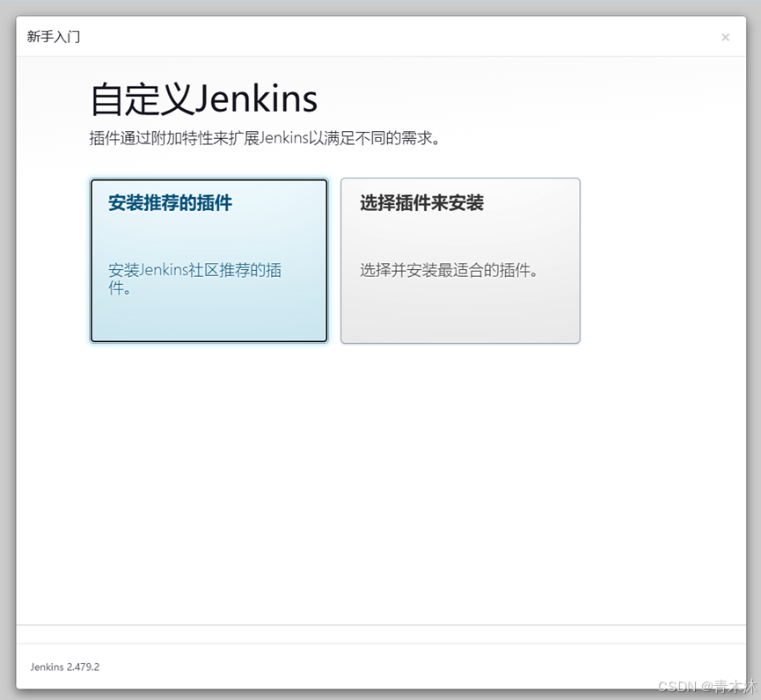Close the 新手入门 dialog with X
Viewport: 761px width, 700px height.
(x=725, y=37)
